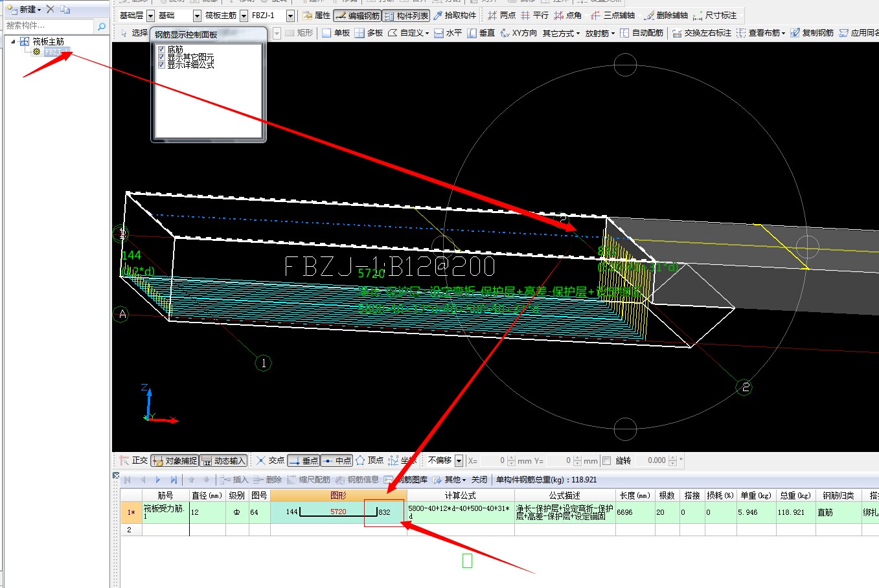Select 多板 multi slab option
879x588 pixels.
(369, 32)
